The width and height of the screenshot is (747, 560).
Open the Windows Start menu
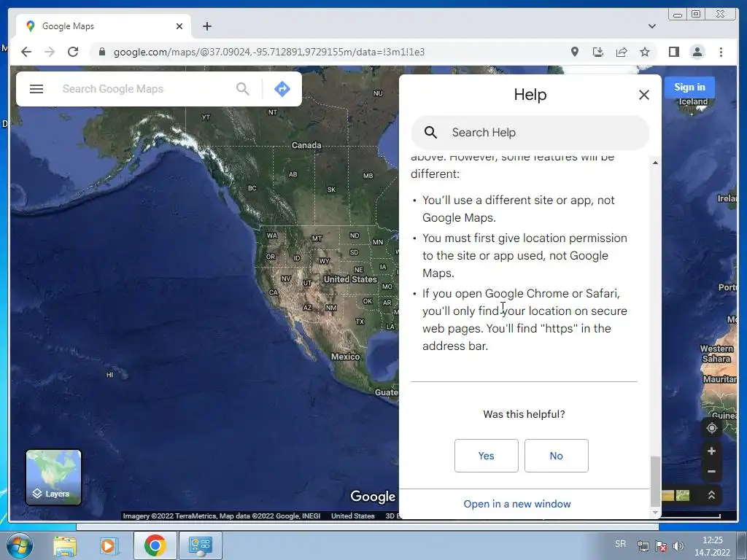coord(20,545)
